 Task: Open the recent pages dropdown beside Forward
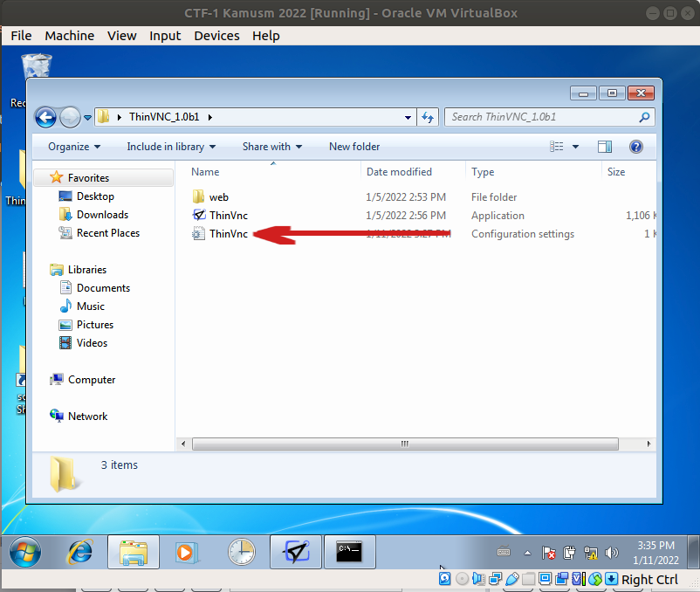tap(87, 118)
